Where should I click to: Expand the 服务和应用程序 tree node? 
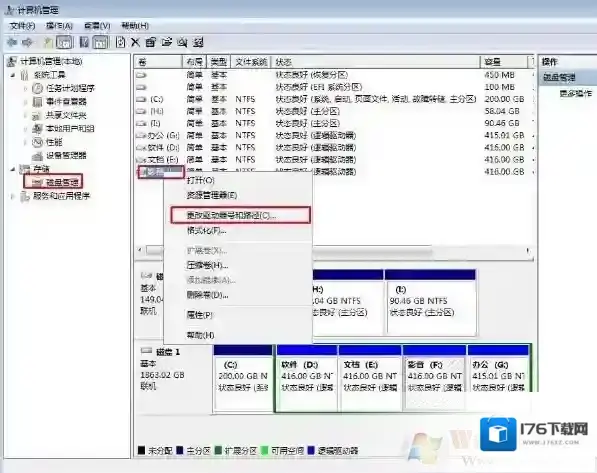(13, 197)
